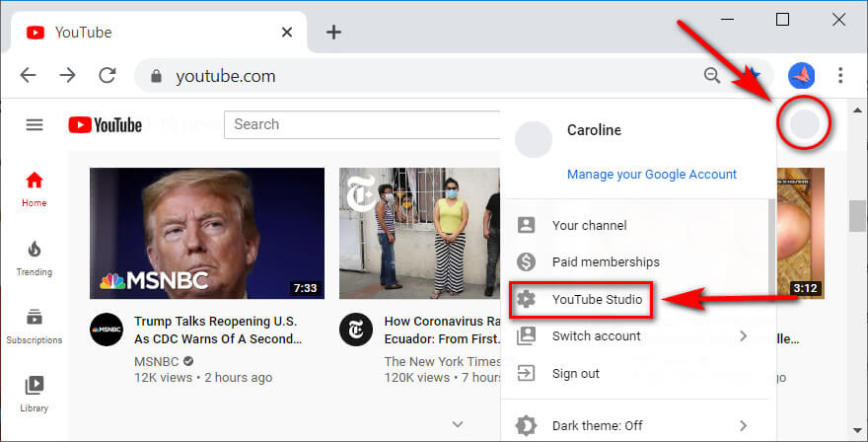Open a new tab with plus button
Image resolution: width=868 pixels, height=442 pixels.
(333, 33)
